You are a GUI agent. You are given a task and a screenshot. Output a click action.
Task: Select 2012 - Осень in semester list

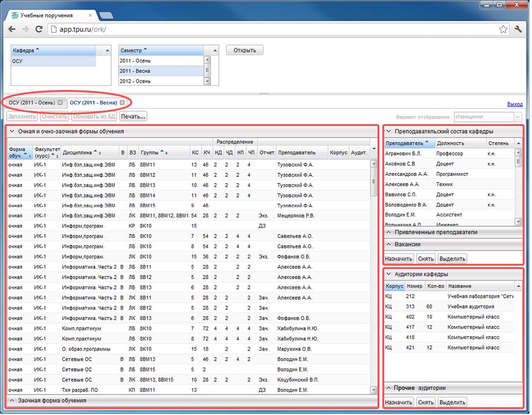pos(161,81)
